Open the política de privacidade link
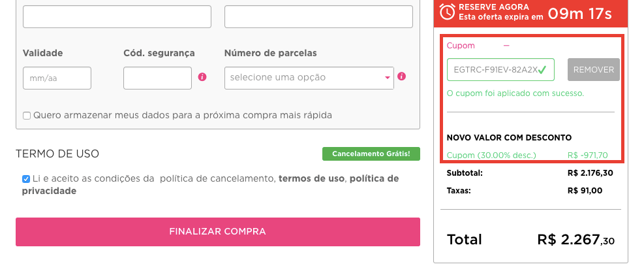The image size is (644, 277). point(374,178)
